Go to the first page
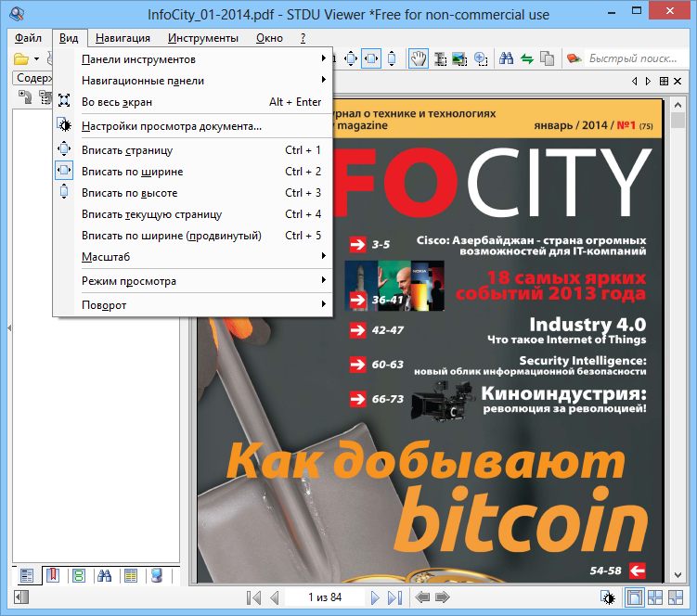The height and width of the screenshot is (616, 697). [x=253, y=597]
